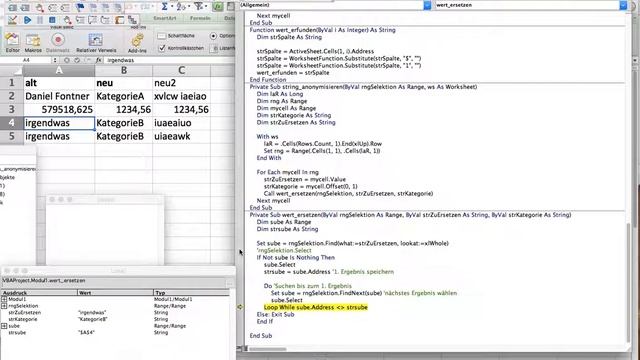This screenshot has width=640, height=360.
Task: Click the AutoSum sigma icon
Action: click(x=164, y=6)
